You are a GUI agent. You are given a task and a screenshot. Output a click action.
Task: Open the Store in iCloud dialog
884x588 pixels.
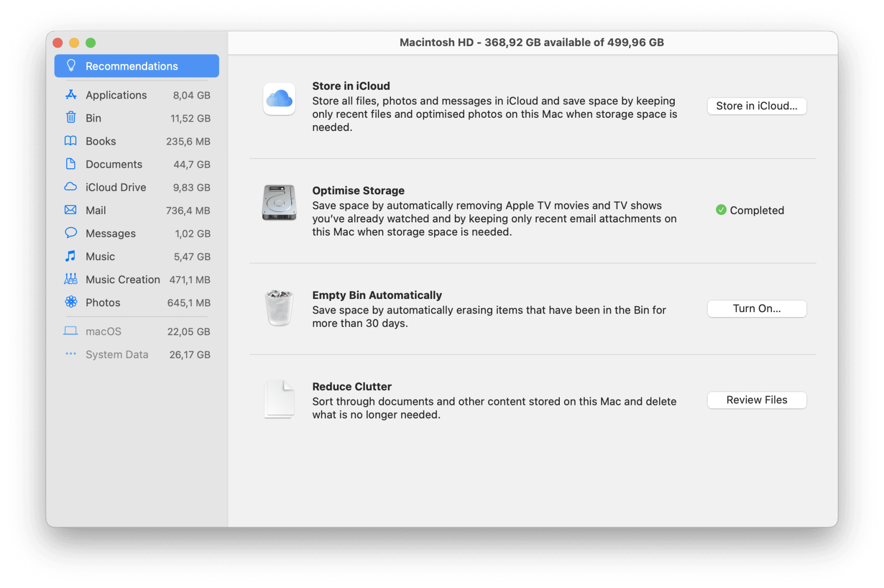[756, 106]
